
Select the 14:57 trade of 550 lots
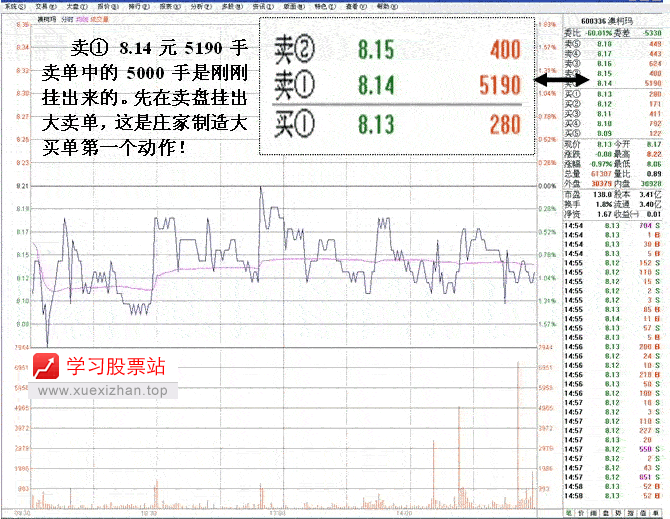click(x=613, y=449)
